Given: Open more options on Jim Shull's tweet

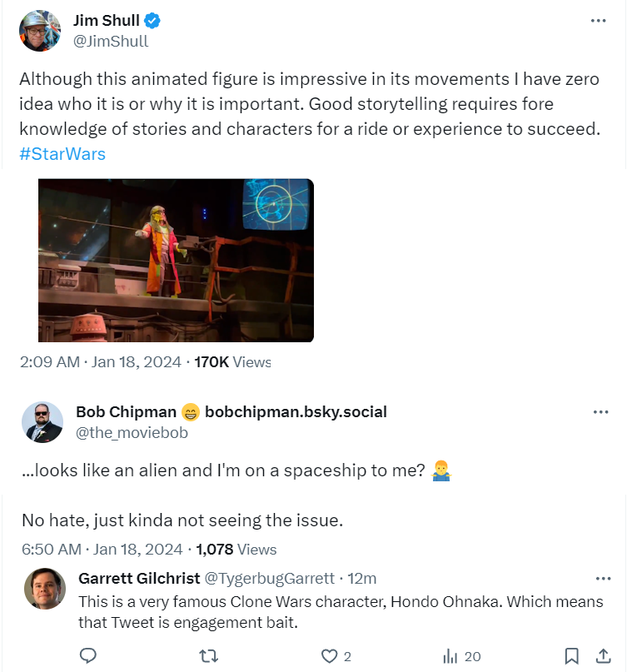Looking at the screenshot, I should pos(598,21).
